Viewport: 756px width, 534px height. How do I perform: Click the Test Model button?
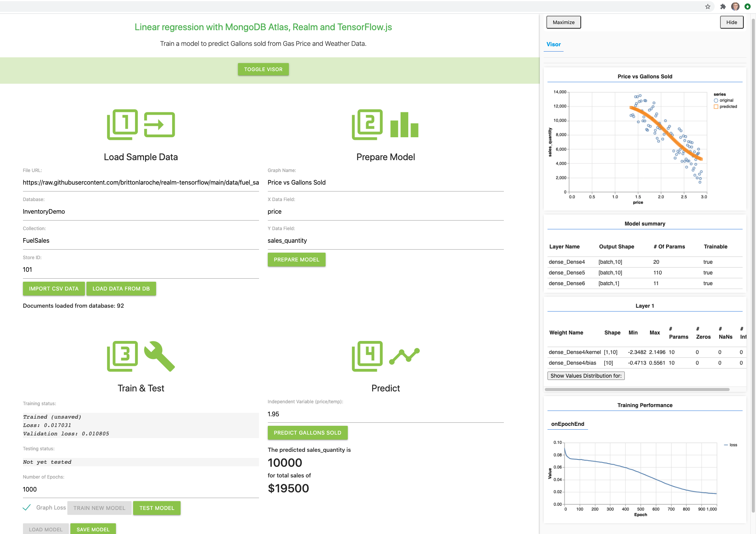click(x=156, y=508)
